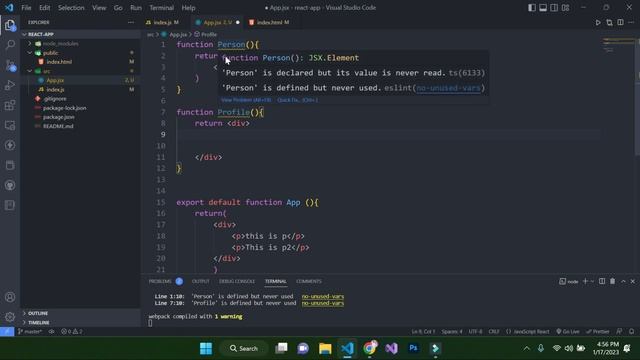The width and height of the screenshot is (640, 360).
Task: Open the Terminal menu
Action: tap(161, 7)
